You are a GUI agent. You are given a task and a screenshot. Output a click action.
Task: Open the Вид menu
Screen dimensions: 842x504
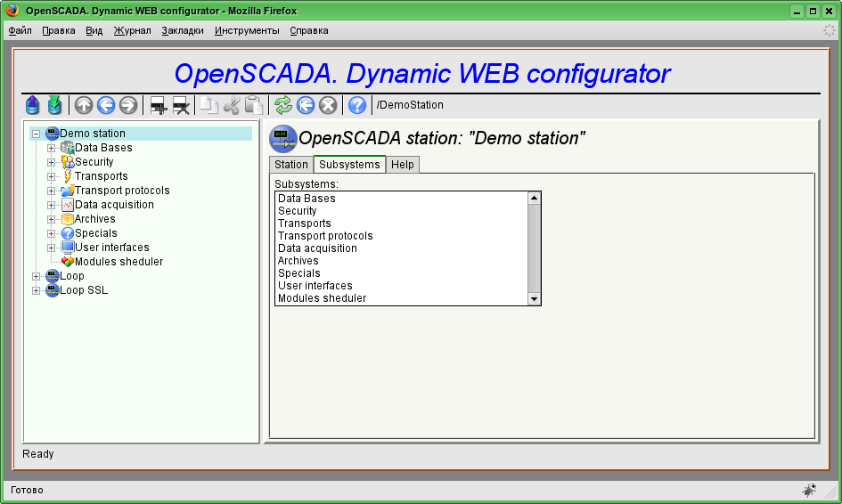coord(94,30)
